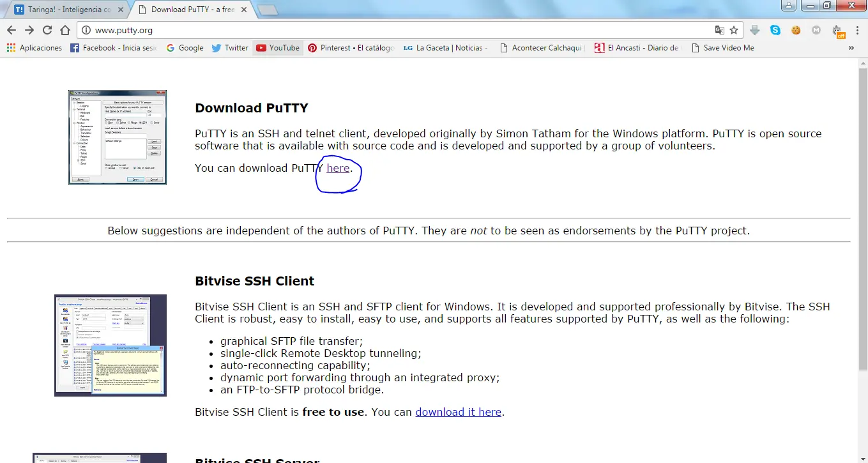Click the Google Translate icon in address bar
The width and height of the screenshot is (868, 463).
click(x=720, y=30)
